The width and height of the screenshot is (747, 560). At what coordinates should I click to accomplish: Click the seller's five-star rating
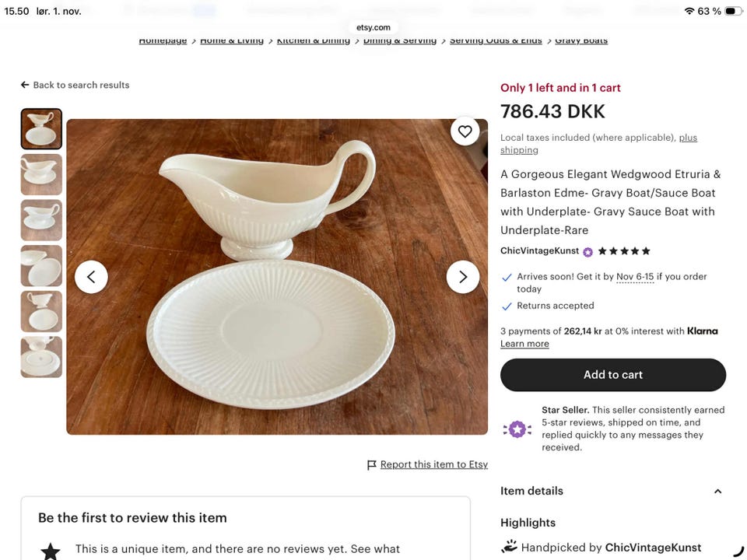click(x=622, y=251)
